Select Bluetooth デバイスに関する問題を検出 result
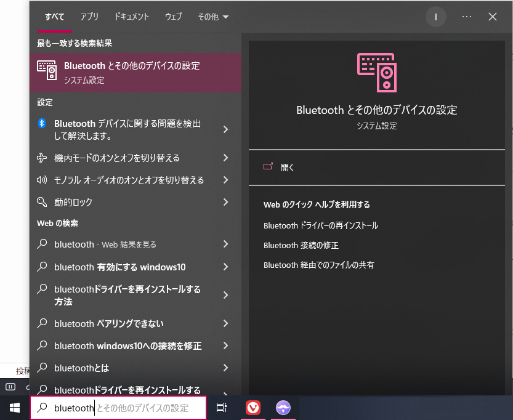 coord(127,129)
